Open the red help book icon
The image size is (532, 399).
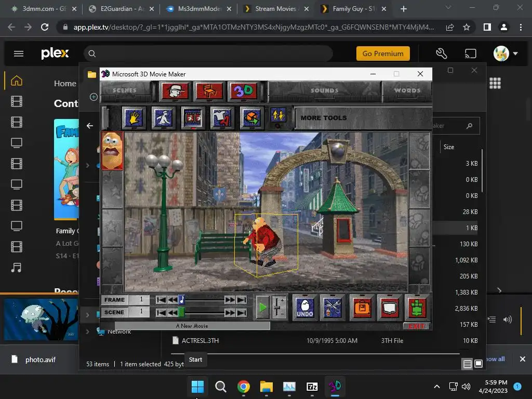point(389,308)
